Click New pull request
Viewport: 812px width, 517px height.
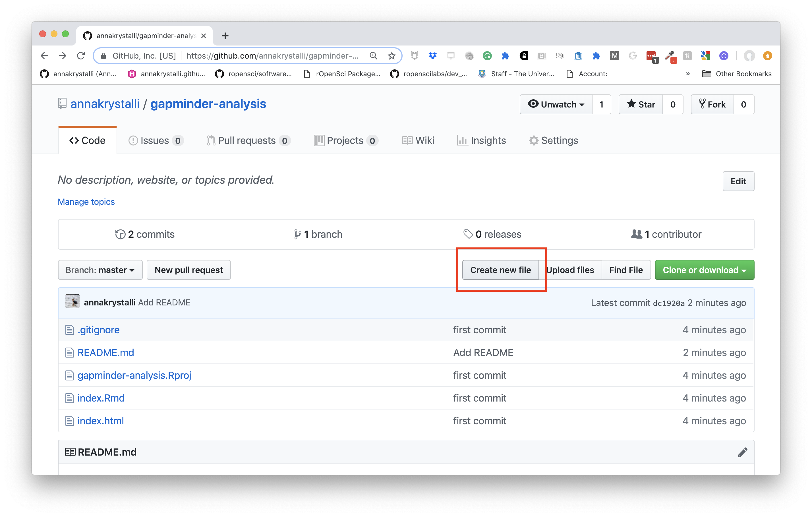tap(189, 270)
